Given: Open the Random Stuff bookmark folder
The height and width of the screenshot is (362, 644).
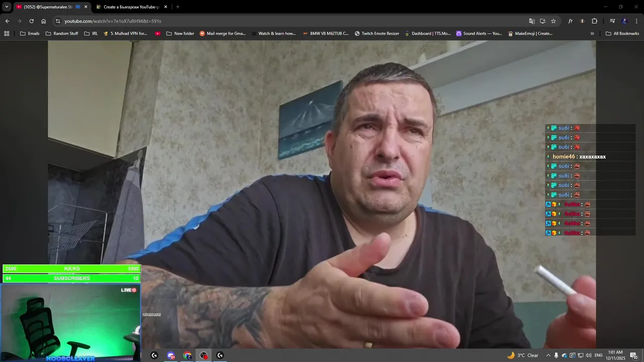Looking at the screenshot, I should 62,33.
